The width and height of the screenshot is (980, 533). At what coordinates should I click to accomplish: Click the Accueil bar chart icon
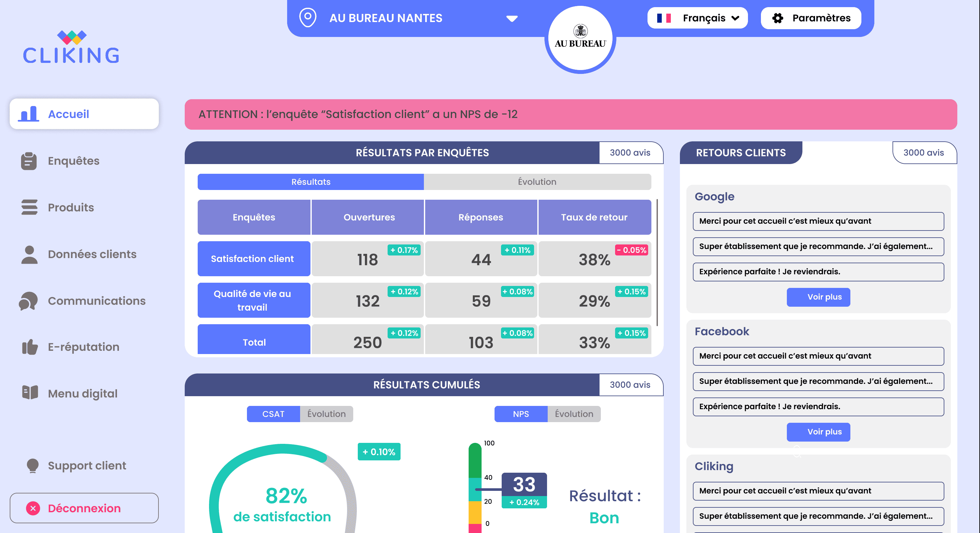[29, 114]
